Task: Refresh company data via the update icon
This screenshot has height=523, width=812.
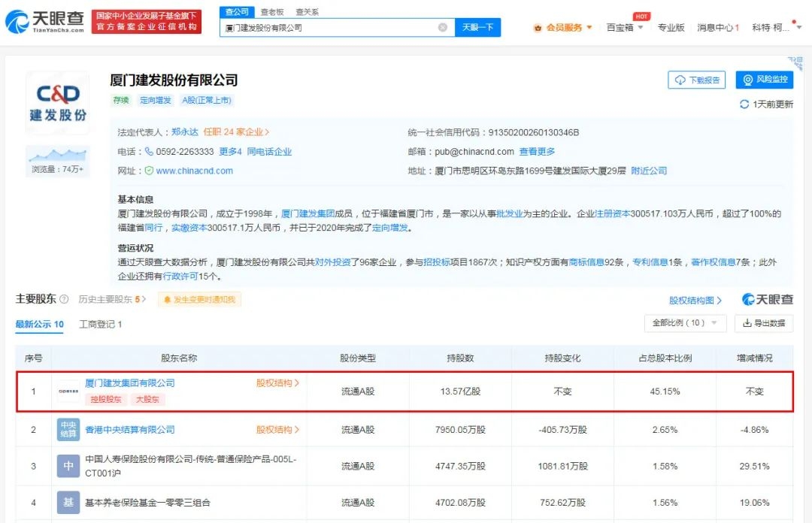Action: click(744, 104)
